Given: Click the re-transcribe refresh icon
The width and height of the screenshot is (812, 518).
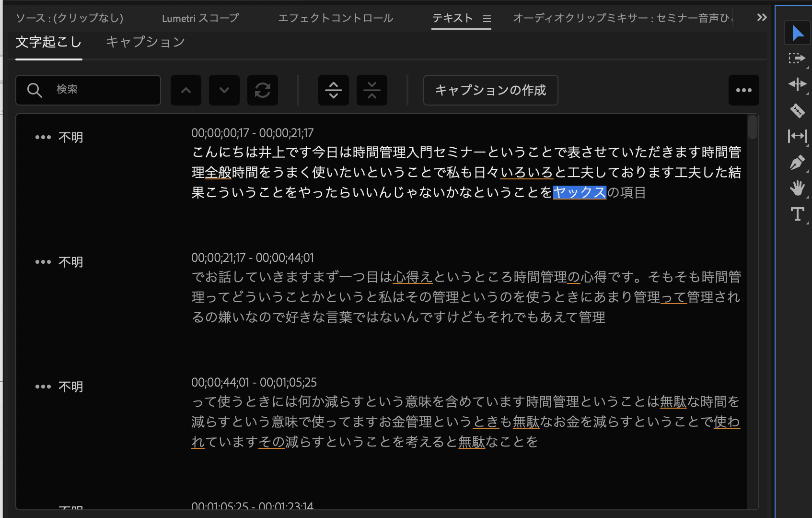Looking at the screenshot, I should tap(263, 90).
